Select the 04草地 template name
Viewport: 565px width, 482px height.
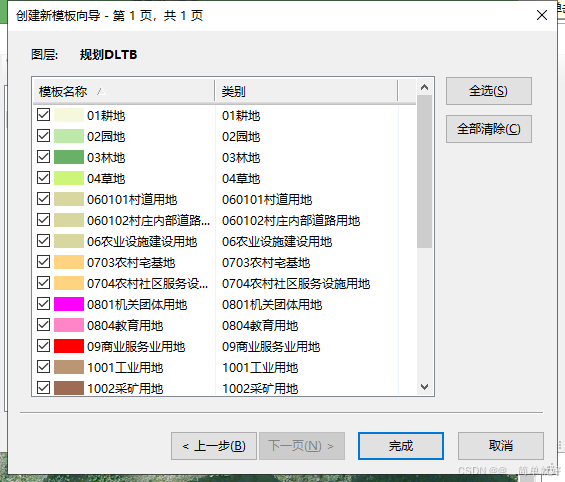point(106,178)
